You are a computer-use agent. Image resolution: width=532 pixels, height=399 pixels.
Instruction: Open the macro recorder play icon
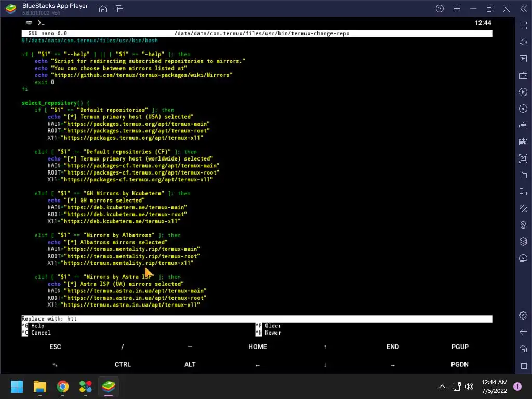click(523, 92)
